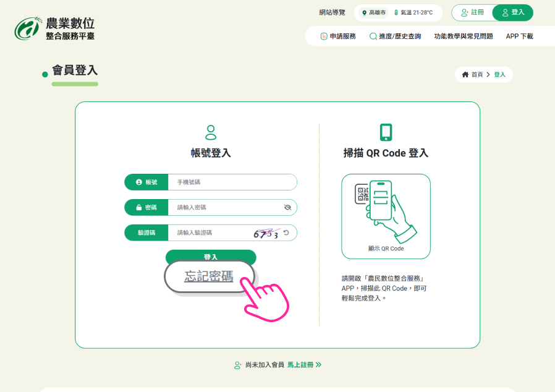The image size is (555, 392).
Task: Open 進度/歷史查詢 menu item
Action: point(395,36)
